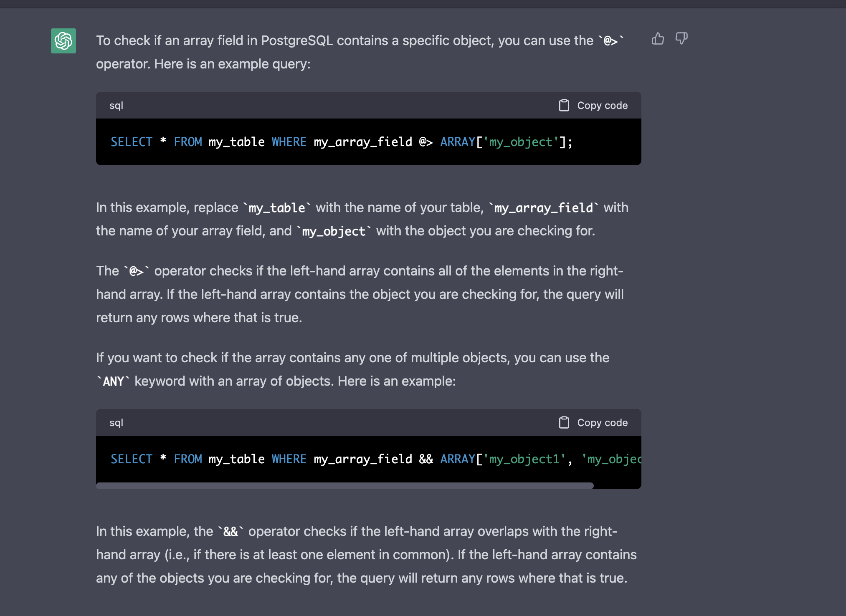Click the header bar of the first code block
Viewport: 846px width, 616px height.
click(334, 105)
